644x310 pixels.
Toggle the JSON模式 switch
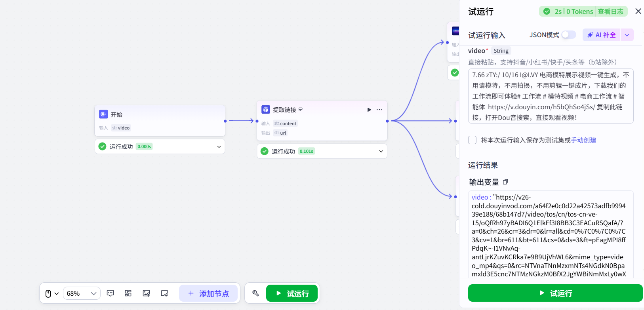568,35
